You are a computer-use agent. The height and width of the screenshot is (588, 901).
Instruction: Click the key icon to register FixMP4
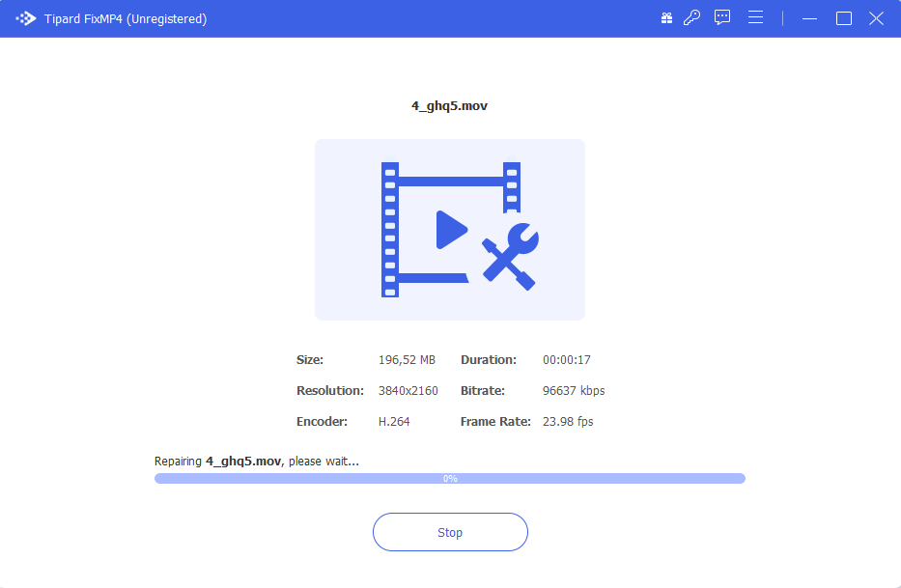tap(691, 17)
